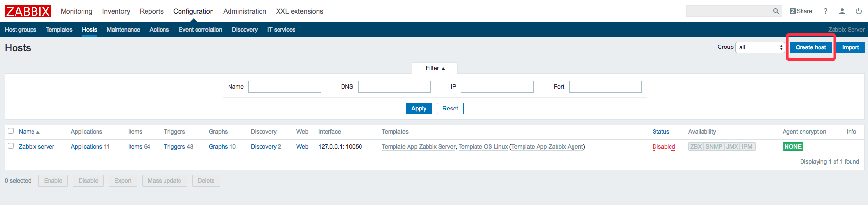Open the Zabbix server host link
Image resolution: width=868 pixels, height=205 pixels.
36,147
